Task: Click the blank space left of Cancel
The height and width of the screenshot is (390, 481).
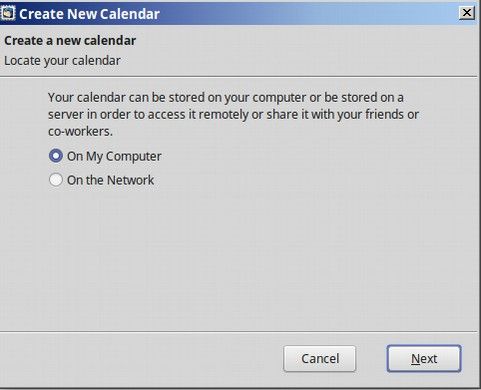Action: (x=140, y=359)
